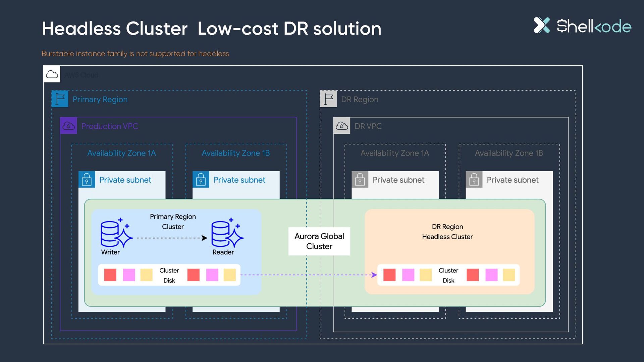
Task: Click the DR VPC cloud icon
Action: [342, 126]
